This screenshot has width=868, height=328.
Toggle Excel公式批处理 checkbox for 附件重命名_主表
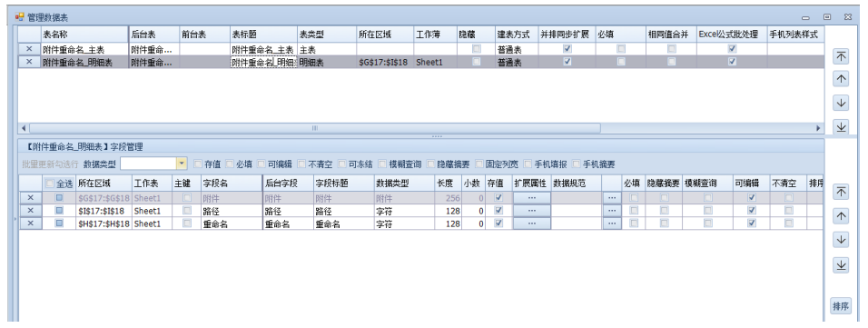732,49
